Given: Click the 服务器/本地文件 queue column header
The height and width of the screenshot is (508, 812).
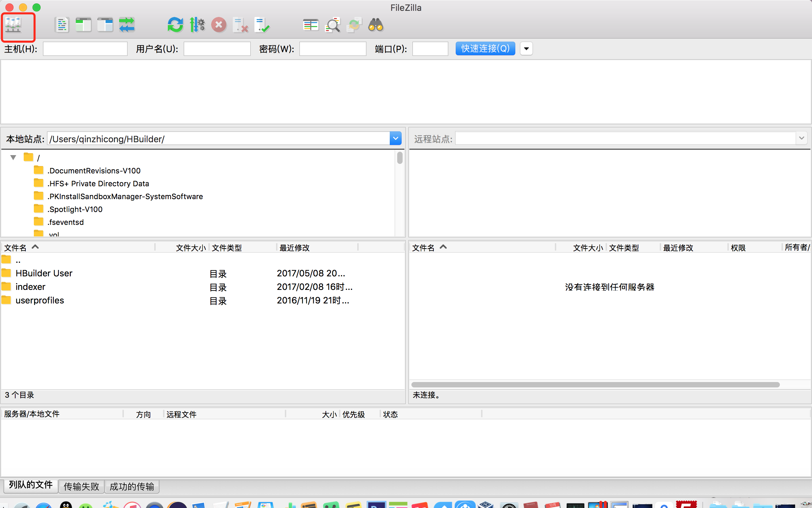Looking at the screenshot, I should point(62,414).
